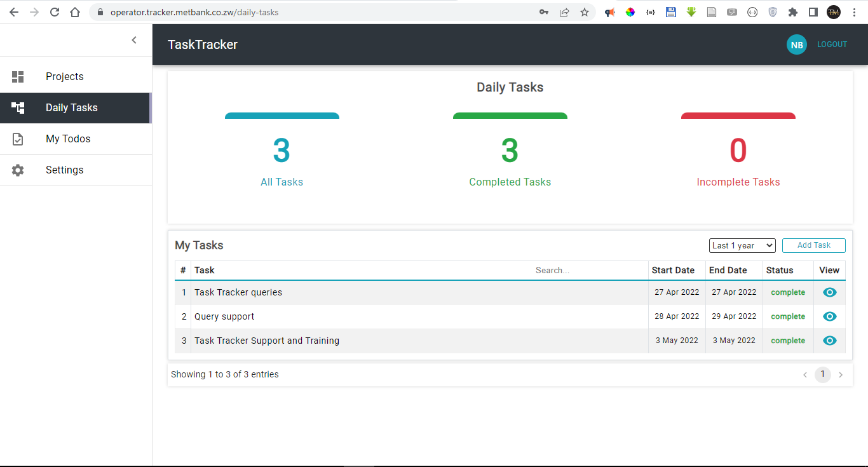Screen dimensions: 868x467
Task: Click the NB user avatar
Action: [796, 44]
